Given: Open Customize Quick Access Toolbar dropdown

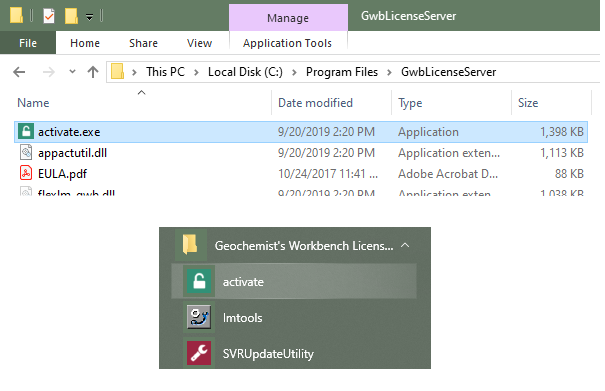Looking at the screenshot, I should point(89,17).
